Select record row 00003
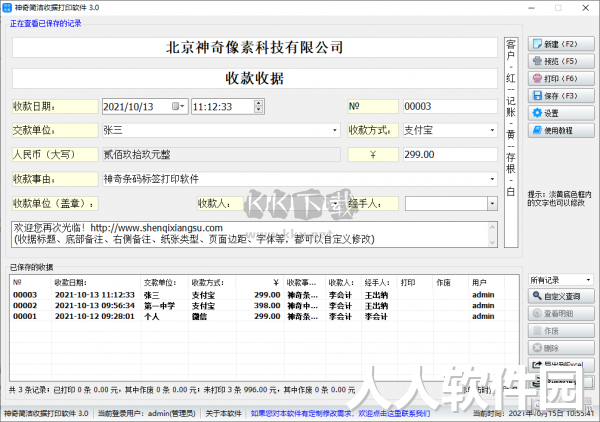The image size is (600, 422). click(x=264, y=295)
